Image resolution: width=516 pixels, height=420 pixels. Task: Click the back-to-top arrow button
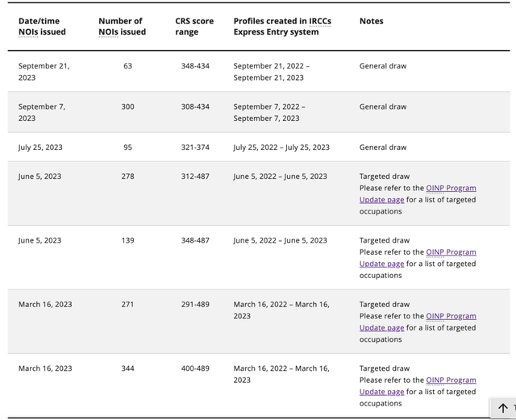pos(503,408)
